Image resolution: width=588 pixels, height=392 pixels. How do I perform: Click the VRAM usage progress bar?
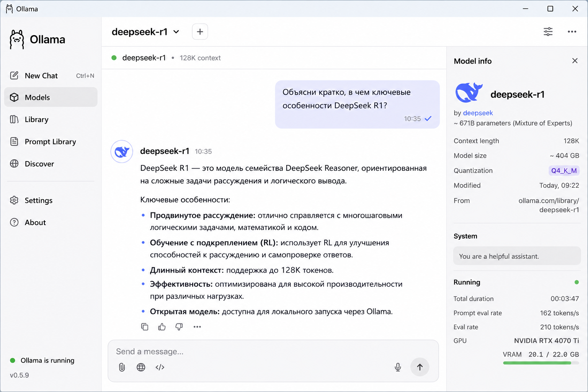point(541,363)
